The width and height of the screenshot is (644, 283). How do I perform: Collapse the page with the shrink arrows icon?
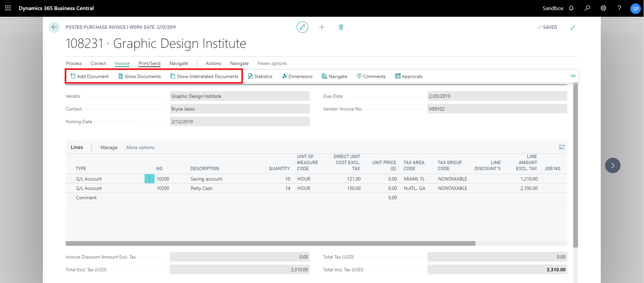click(573, 27)
